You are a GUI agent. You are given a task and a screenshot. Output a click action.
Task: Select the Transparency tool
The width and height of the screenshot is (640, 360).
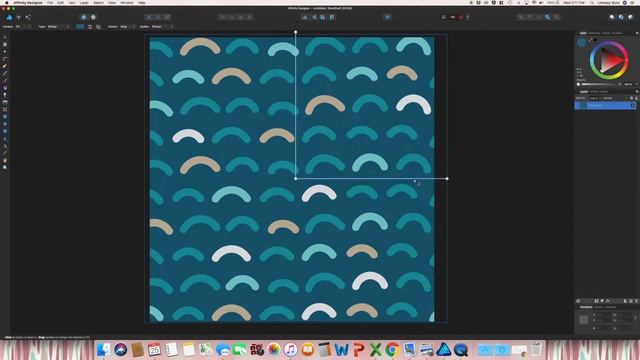5,95
